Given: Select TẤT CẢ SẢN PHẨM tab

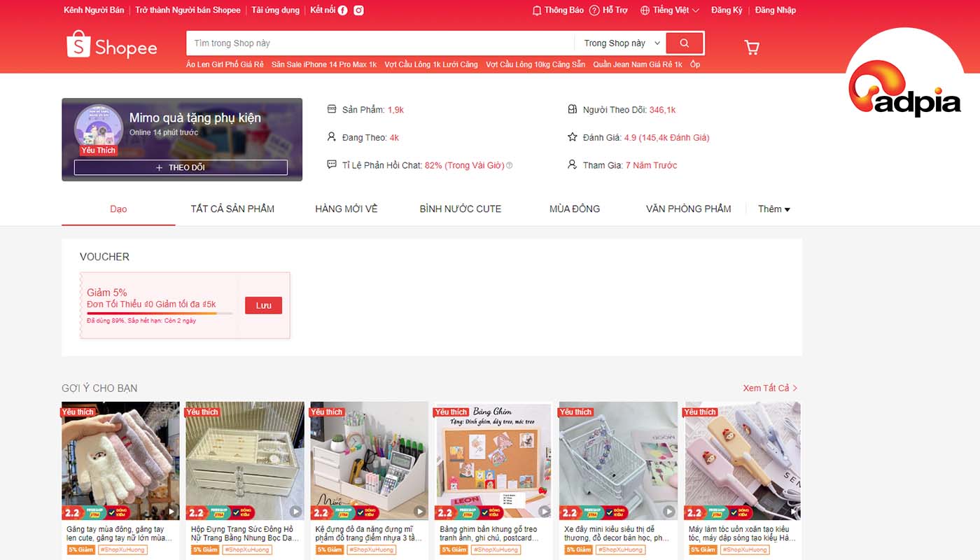Looking at the screenshot, I should coord(232,209).
